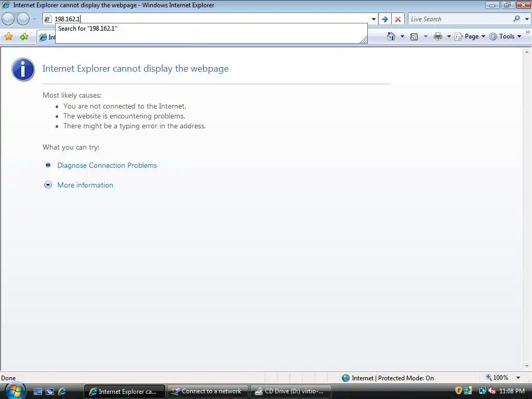The image size is (532, 399).
Task: Switch to Internet Explorer taskbar button
Action: coord(124,392)
